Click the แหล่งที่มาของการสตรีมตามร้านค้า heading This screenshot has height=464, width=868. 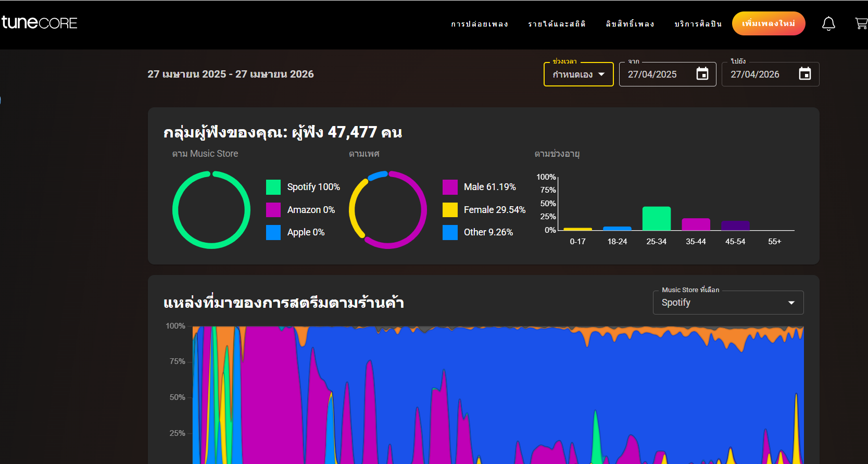click(x=284, y=303)
